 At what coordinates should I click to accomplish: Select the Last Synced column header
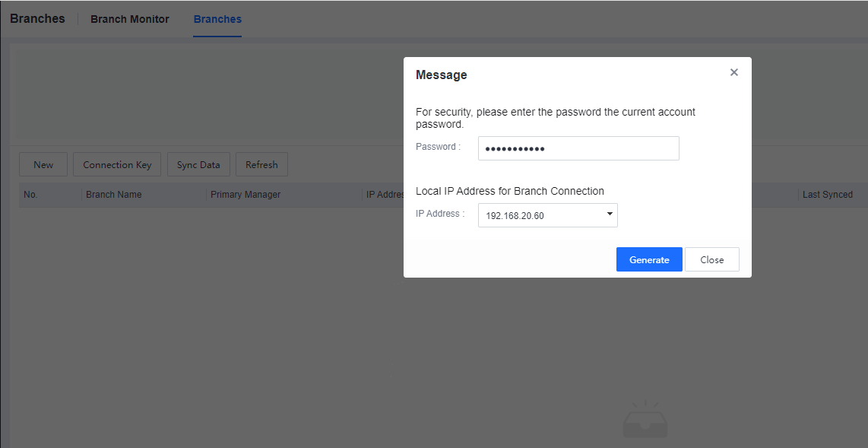tap(827, 195)
